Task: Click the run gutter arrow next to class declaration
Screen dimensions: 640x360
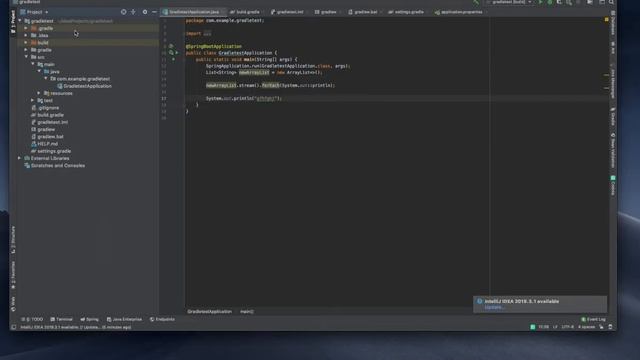Action: coord(176,53)
